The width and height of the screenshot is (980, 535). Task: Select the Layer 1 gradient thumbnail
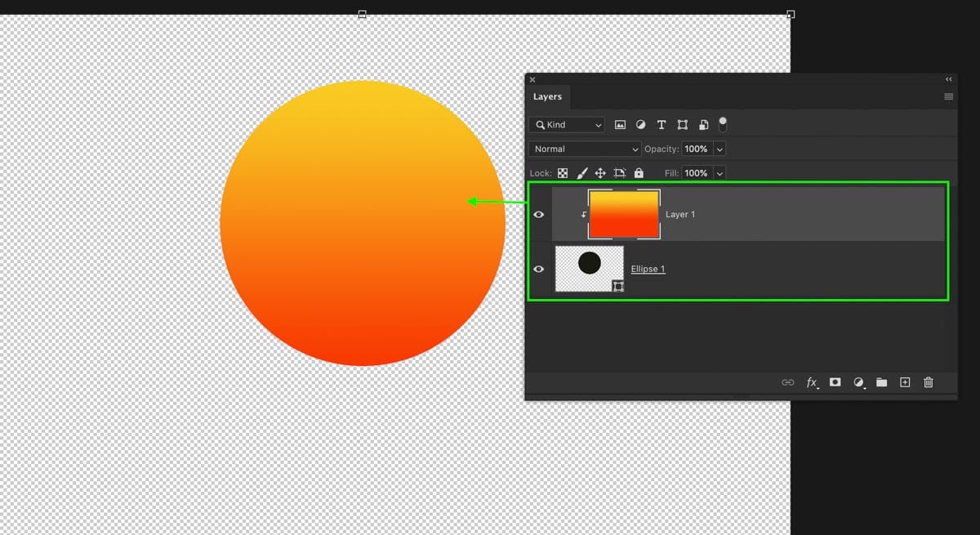click(x=624, y=214)
